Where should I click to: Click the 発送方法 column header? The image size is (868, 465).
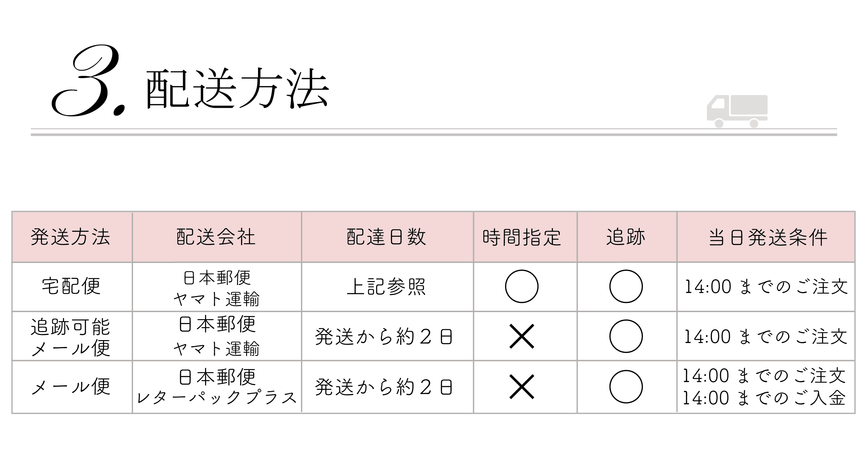click(x=71, y=237)
